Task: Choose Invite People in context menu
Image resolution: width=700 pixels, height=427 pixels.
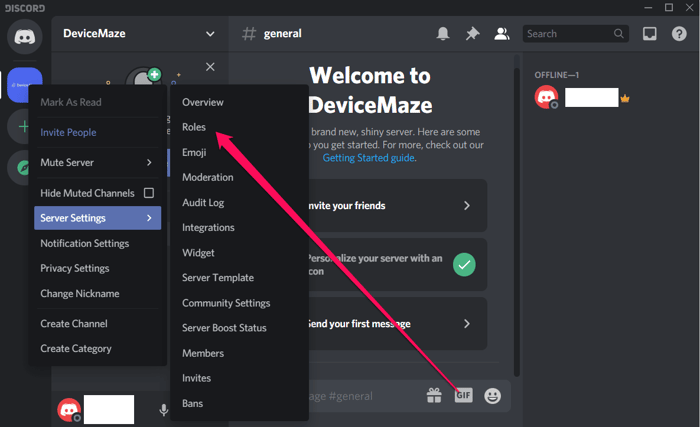Action: [x=97, y=132]
